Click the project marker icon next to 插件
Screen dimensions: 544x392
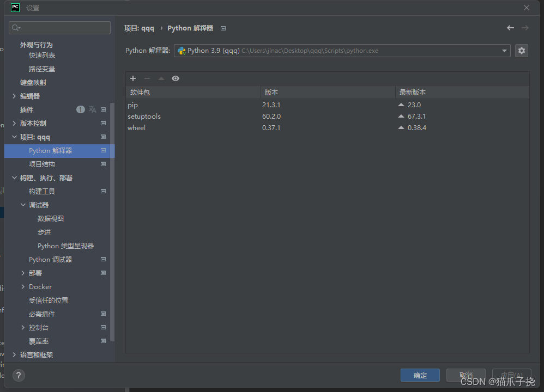click(x=103, y=109)
